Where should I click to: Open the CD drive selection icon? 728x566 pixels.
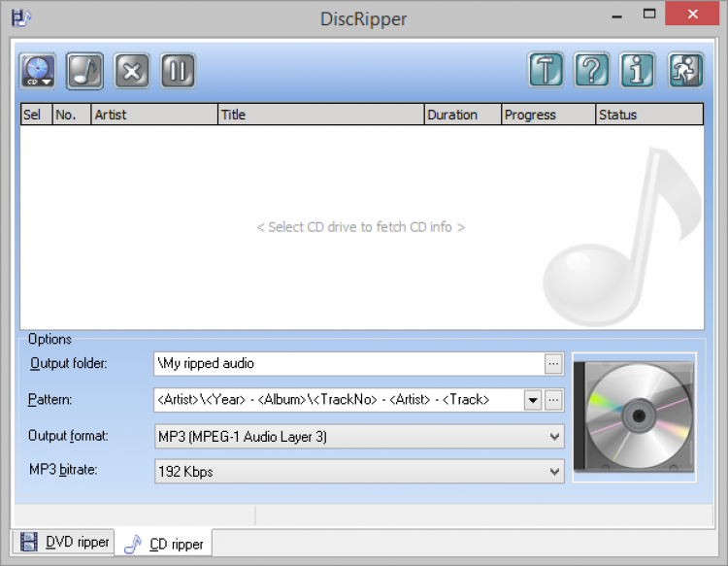(x=38, y=71)
